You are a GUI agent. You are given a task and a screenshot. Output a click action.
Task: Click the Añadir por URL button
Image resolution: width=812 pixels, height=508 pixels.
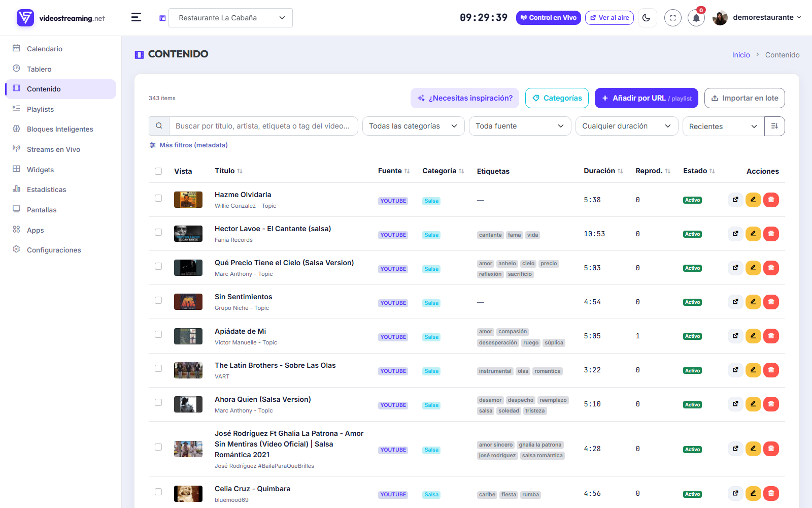click(x=647, y=98)
